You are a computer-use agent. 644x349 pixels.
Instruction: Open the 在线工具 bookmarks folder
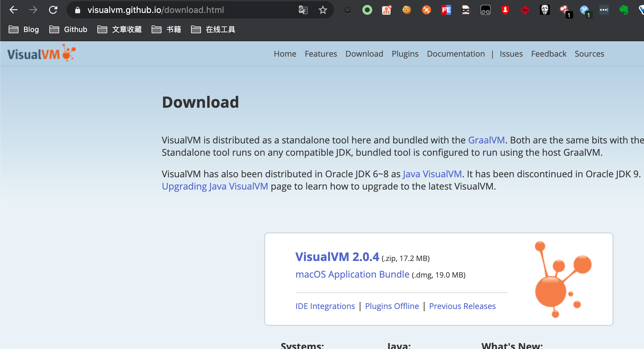(213, 30)
